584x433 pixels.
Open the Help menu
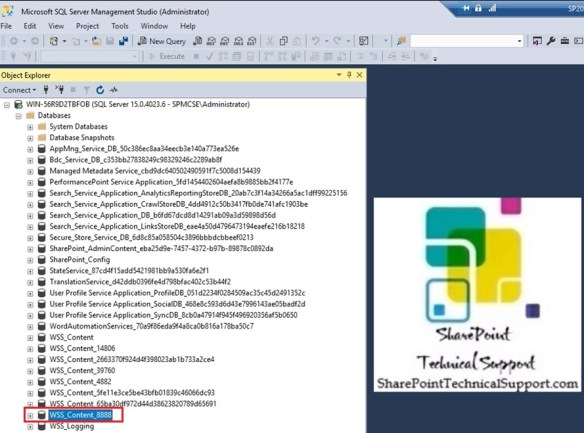click(188, 26)
